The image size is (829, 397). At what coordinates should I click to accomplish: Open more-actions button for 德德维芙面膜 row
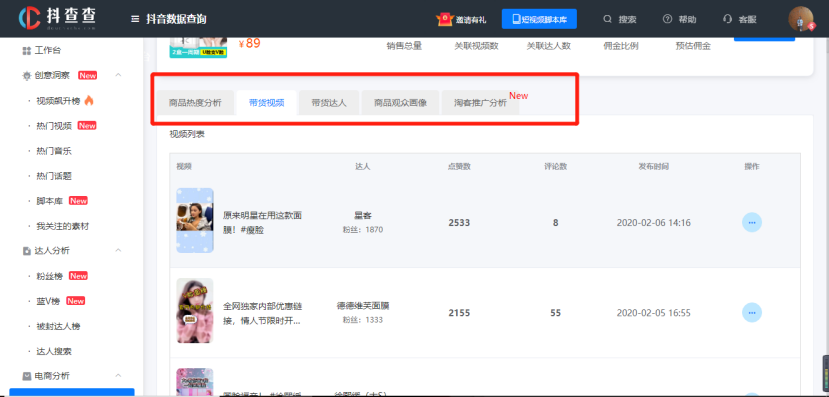click(752, 313)
